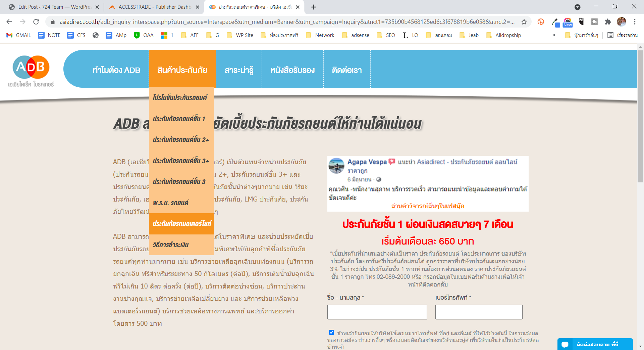
Task: Click the ADB logo
Action: (31, 71)
